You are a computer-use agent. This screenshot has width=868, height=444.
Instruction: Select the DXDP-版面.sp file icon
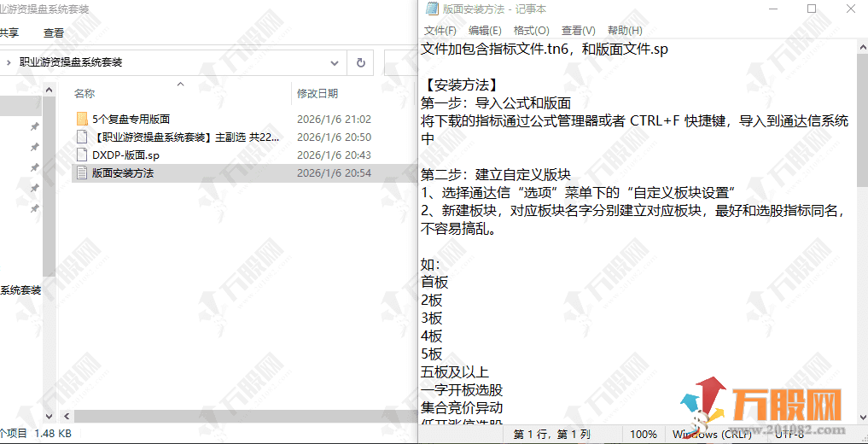[82, 155]
